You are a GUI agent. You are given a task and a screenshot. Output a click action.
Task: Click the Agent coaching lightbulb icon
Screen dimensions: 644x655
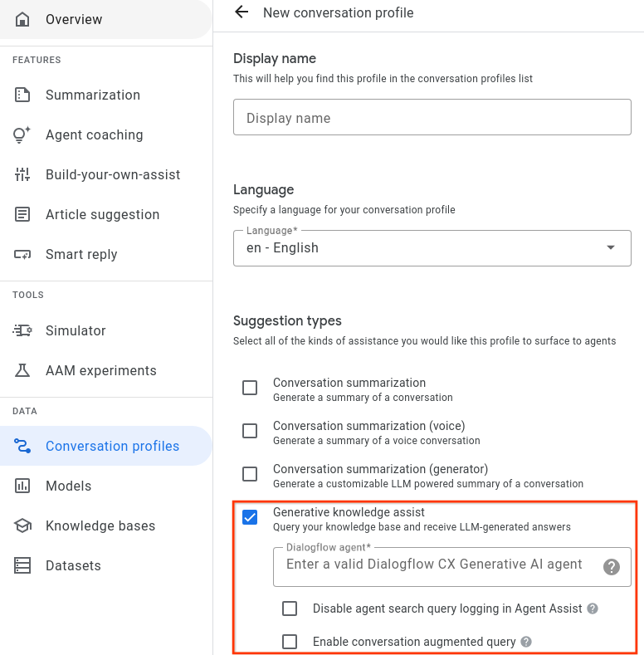pos(22,134)
